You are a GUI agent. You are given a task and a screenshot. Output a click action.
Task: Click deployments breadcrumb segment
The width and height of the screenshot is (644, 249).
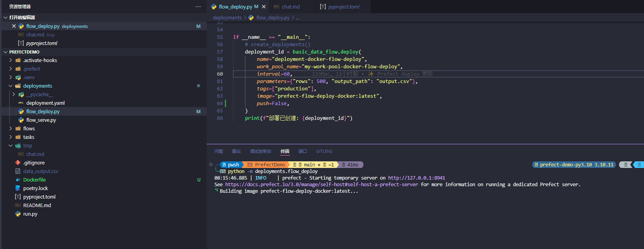pos(227,17)
